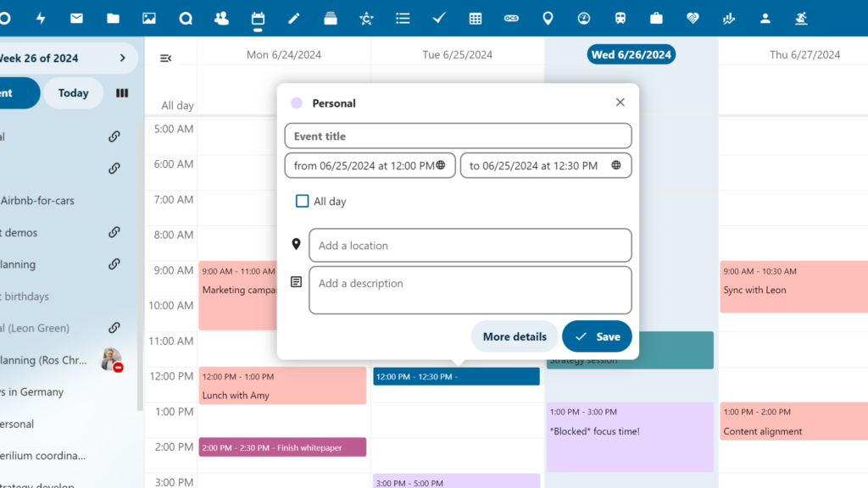Open the Tasks checkmark icon
868x488 pixels.
[438, 18]
